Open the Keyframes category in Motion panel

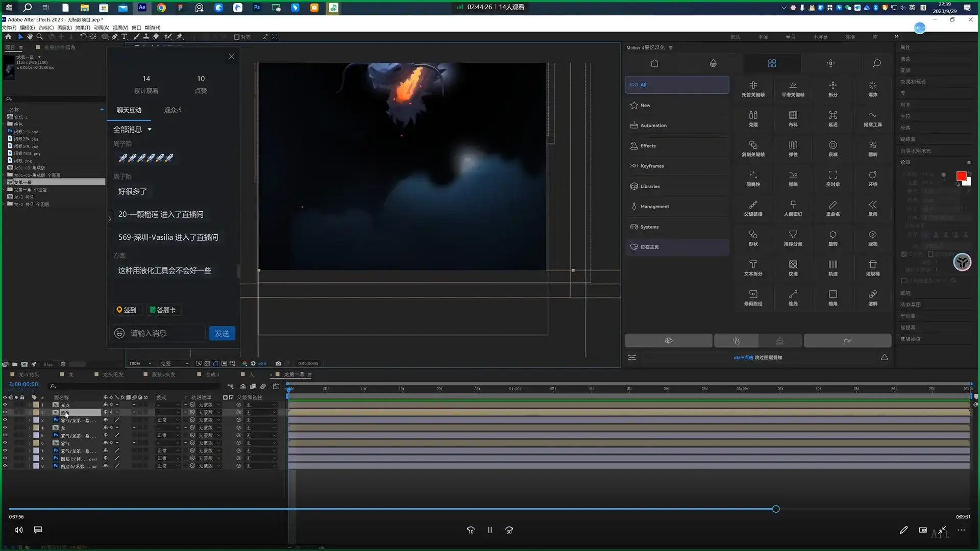(652, 166)
